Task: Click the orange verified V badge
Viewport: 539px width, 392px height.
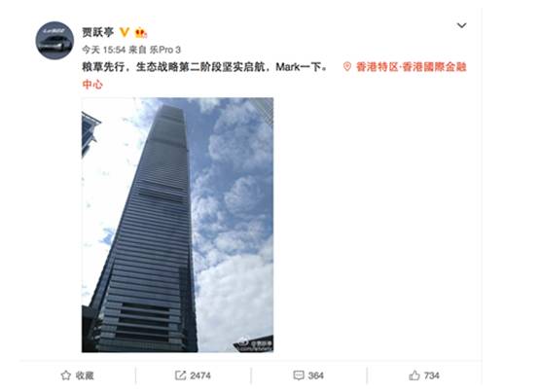Action: point(125,32)
